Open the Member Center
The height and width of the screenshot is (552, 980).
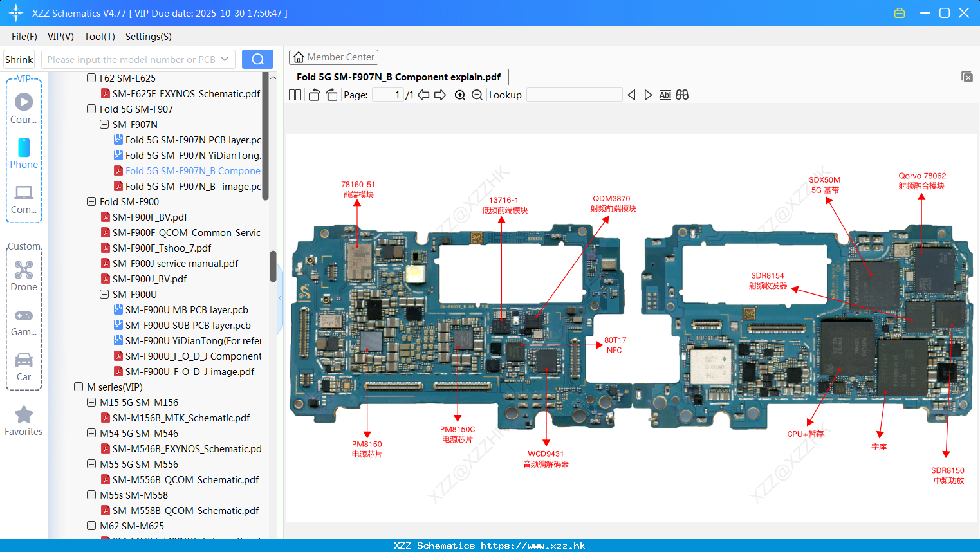pyautogui.click(x=333, y=57)
